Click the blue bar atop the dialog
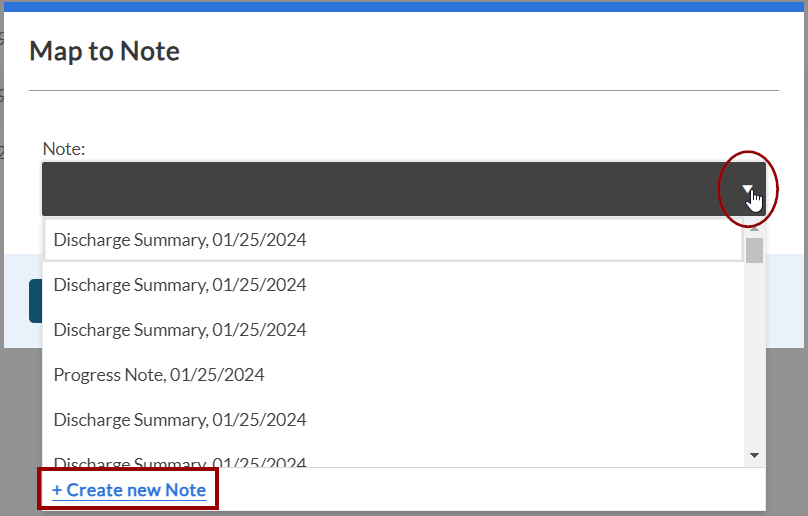This screenshot has height=516, width=808. 400,6
